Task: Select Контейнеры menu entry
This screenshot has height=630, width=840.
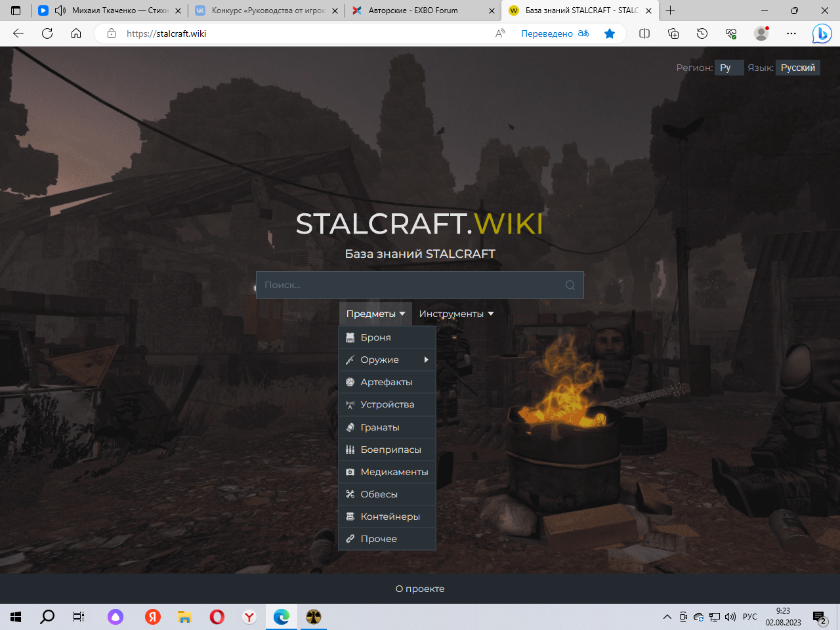Action: pos(387,516)
